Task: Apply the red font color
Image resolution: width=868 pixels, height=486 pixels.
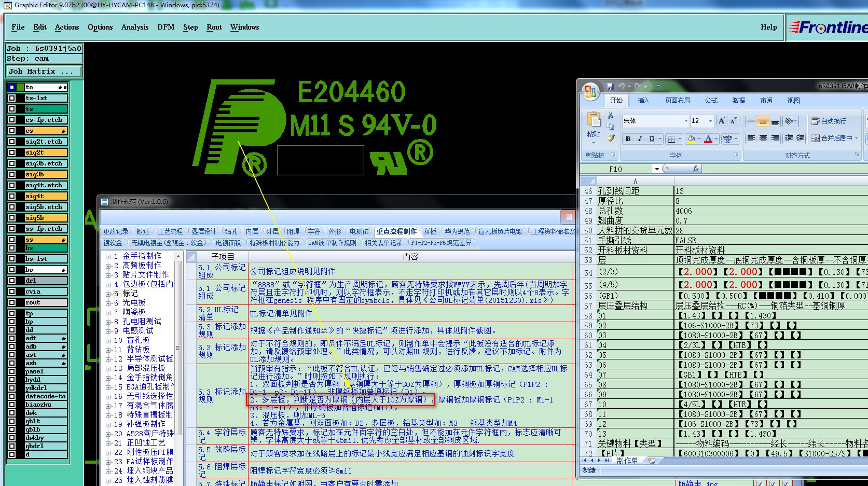Action: pos(708,139)
